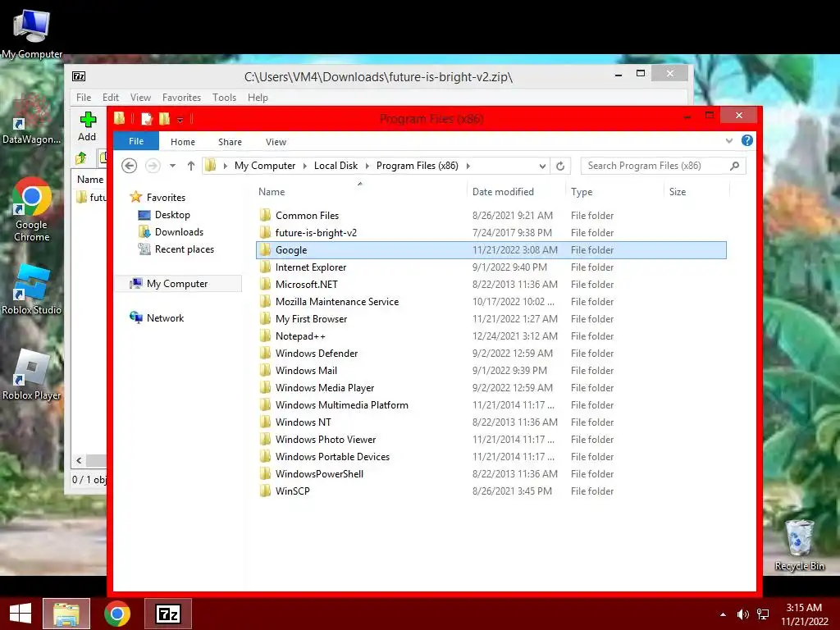Click the volume speaker tray icon
The height and width of the screenshot is (630, 840).
tap(742, 614)
